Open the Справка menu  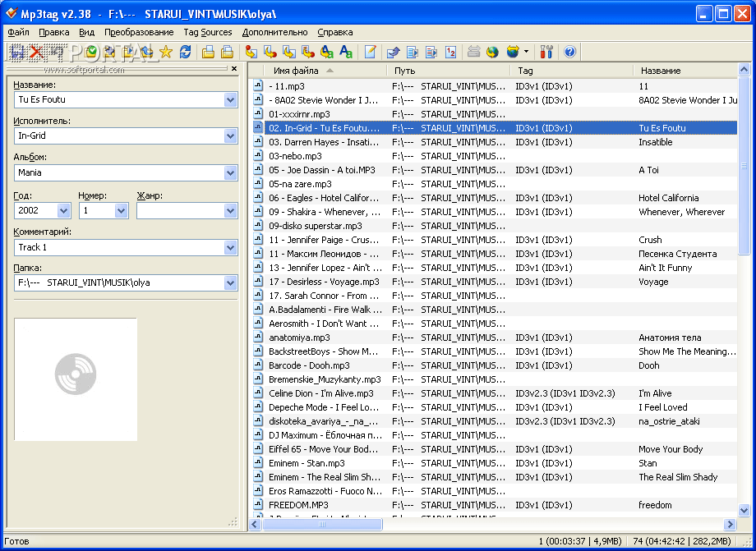[x=335, y=32]
